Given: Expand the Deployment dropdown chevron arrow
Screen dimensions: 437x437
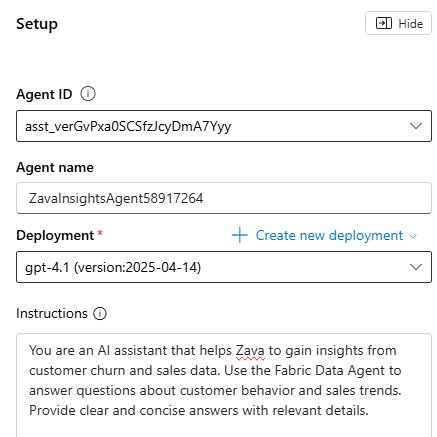Looking at the screenshot, I should click(416, 267).
